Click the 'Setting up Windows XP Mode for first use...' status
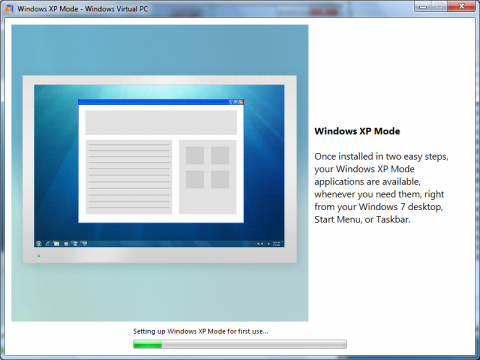 (201, 331)
